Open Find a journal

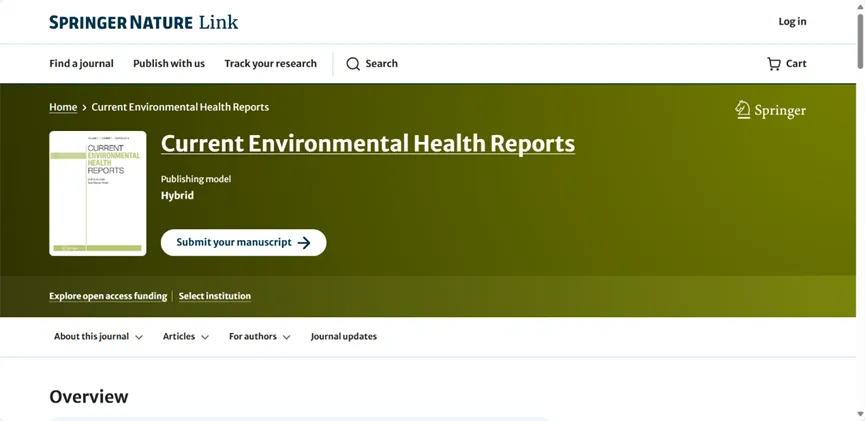tap(81, 63)
